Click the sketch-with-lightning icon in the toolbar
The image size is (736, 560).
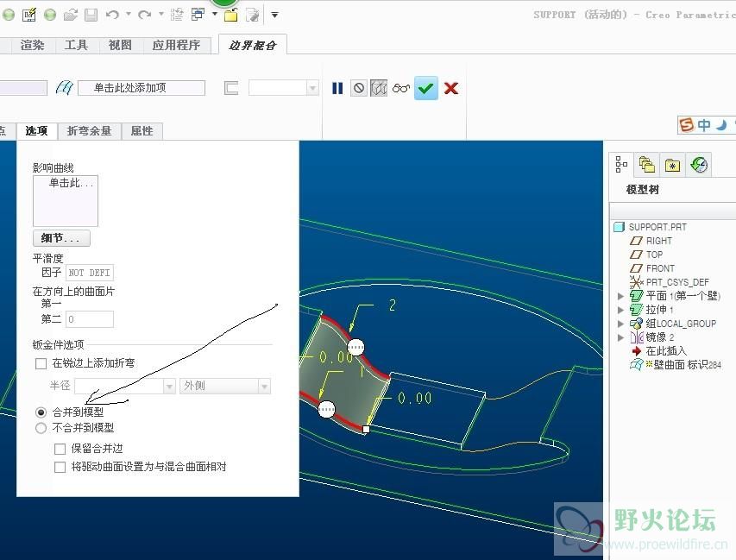[x=28, y=15]
